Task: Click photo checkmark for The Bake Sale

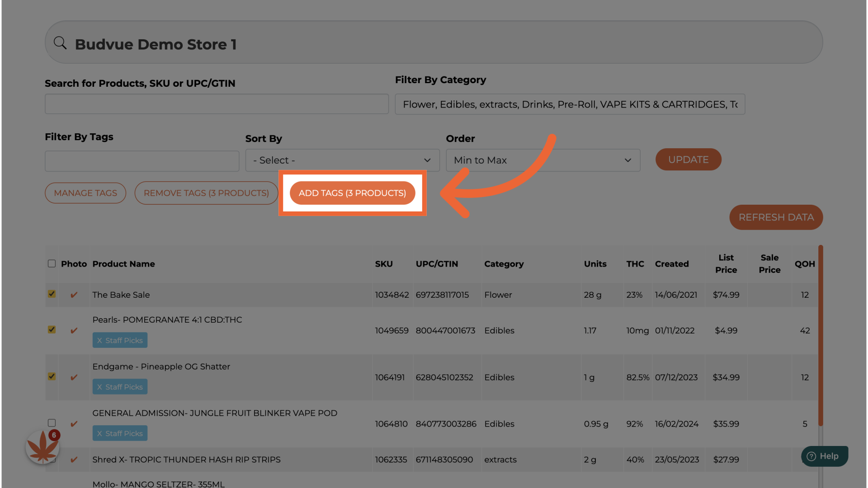Action: (74, 295)
